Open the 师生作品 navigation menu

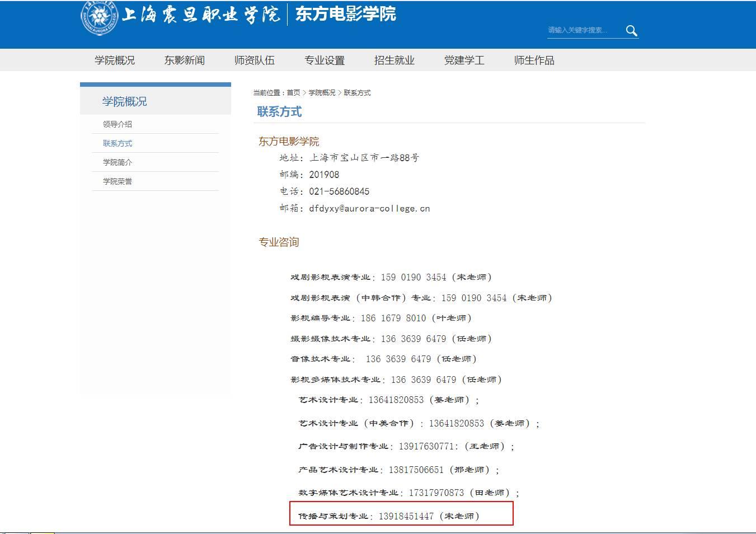coord(534,60)
